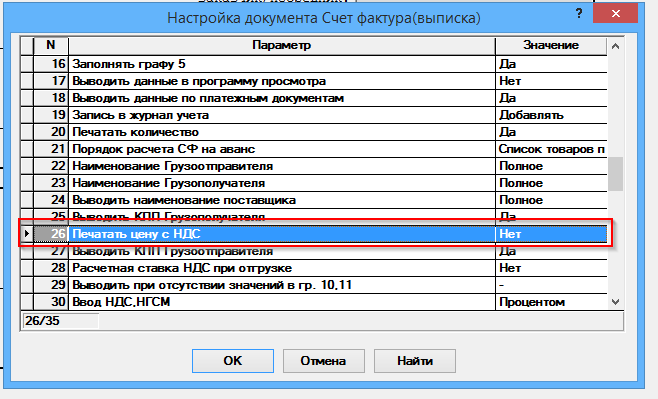This screenshot has height=399, width=658.
Task: Click the Найти button
Action: (415, 361)
